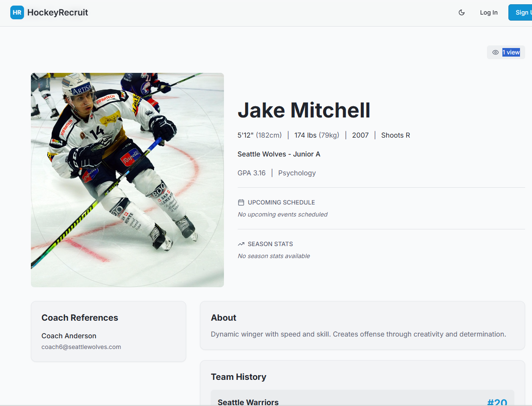Open the Log In page
The image size is (532, 406).
(x=489, y=12)
